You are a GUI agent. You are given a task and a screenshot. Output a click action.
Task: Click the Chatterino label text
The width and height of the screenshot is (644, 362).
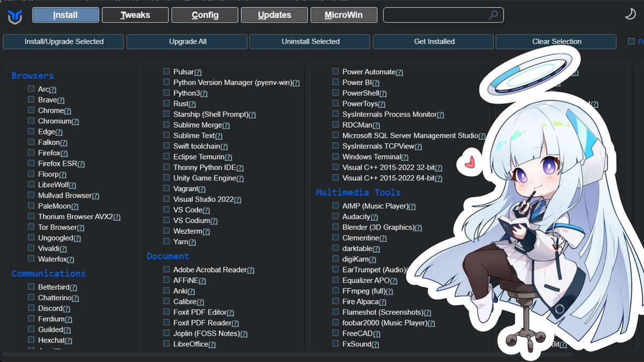pos(55,298)
